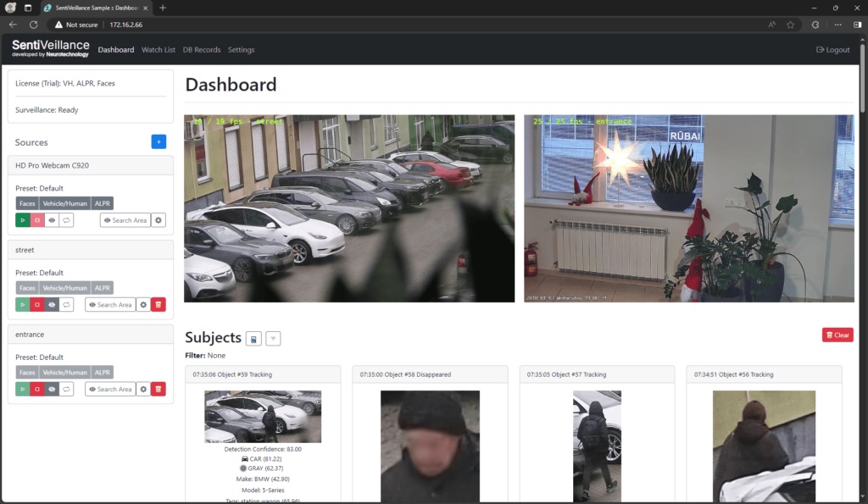This screenshot has width=868, height=504.
Task: Stop the street camera source
Action: tap(37, 305)
